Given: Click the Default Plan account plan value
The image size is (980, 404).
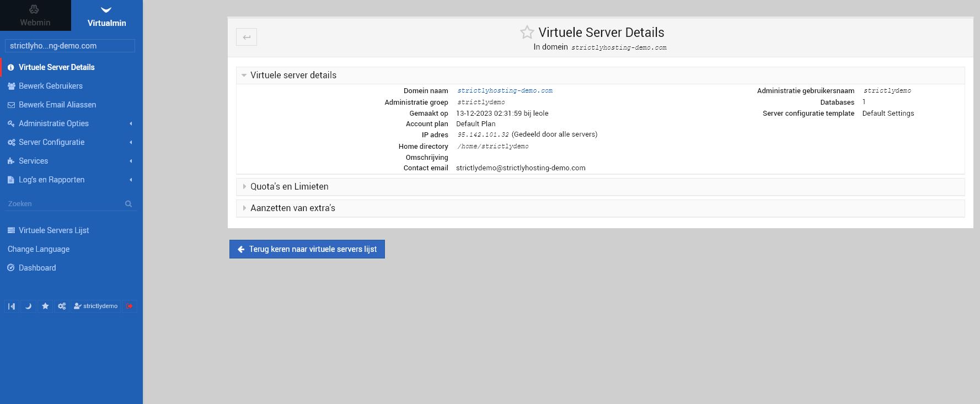Looking at the screenshot, I should pyautogui.click(x=475, y=124).
